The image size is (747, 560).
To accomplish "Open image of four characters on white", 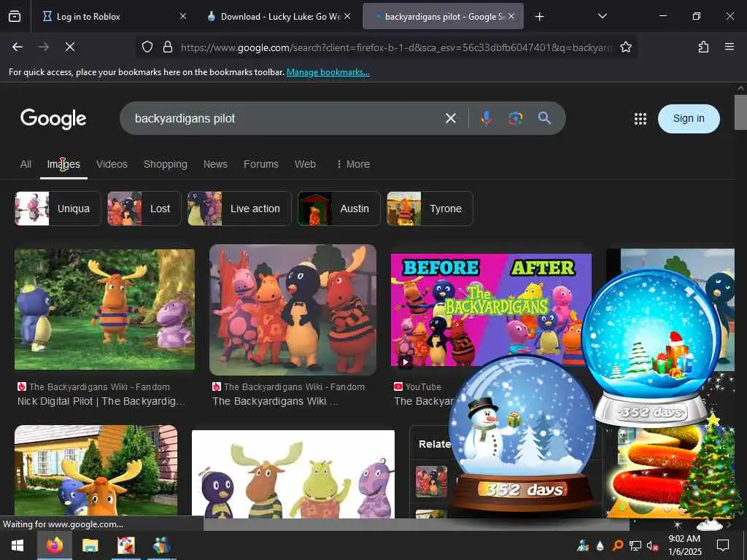I will 293,474.
